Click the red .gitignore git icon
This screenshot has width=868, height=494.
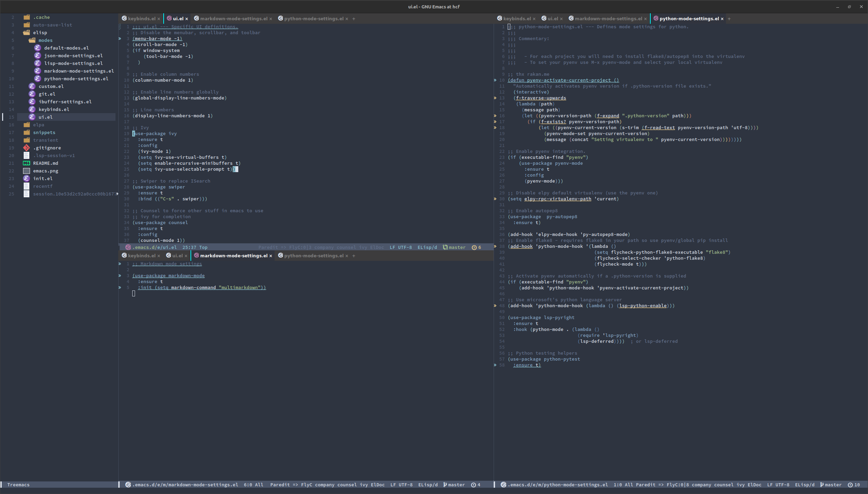[27, 148]
